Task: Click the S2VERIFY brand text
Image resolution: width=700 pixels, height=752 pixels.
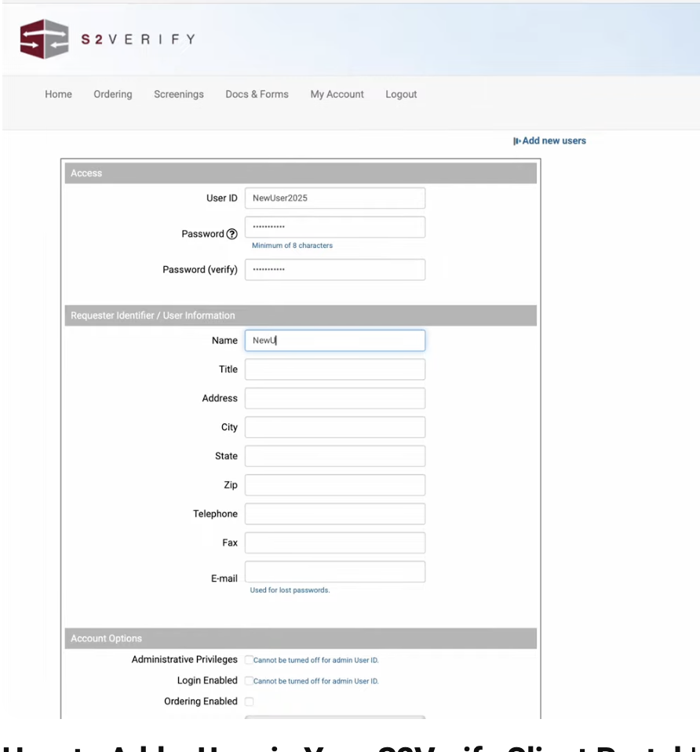Action: click(138, 39)
